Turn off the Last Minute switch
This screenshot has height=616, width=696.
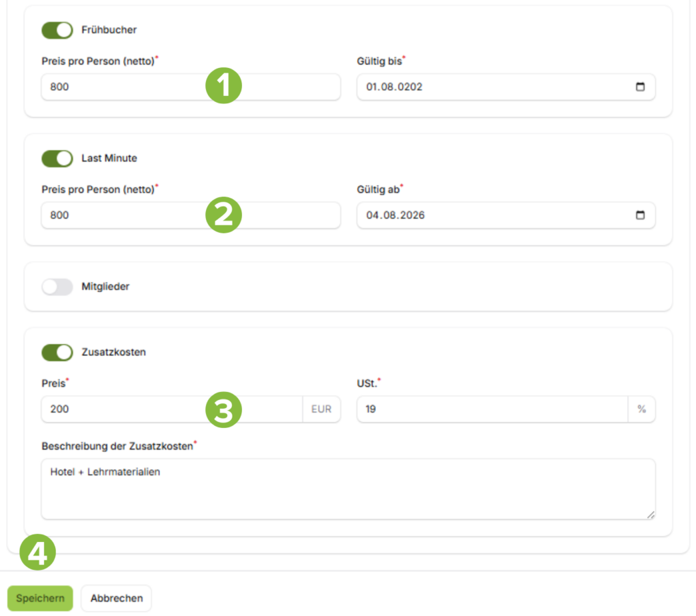pos(57,158)
